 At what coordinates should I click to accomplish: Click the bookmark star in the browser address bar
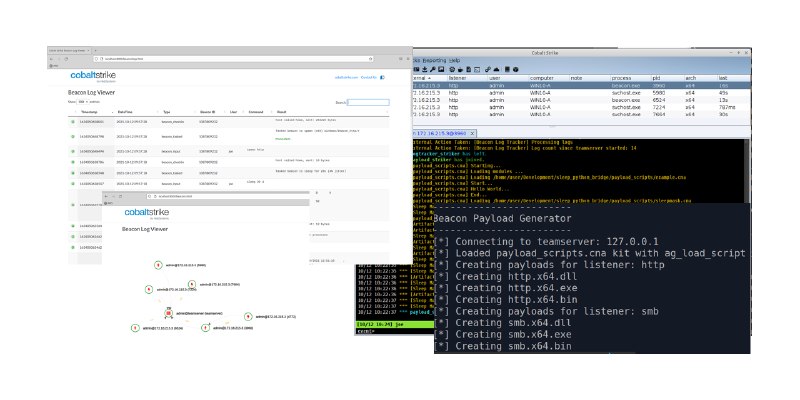tap(370, 59)
